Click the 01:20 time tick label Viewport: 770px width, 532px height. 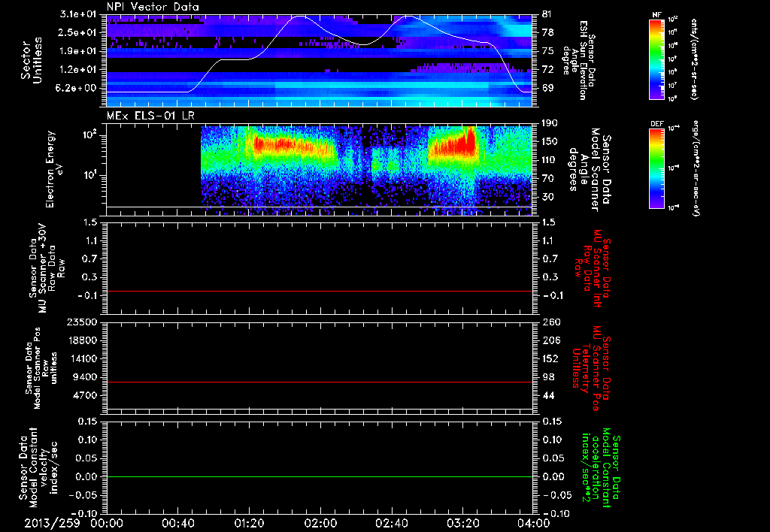coord(249,523)
